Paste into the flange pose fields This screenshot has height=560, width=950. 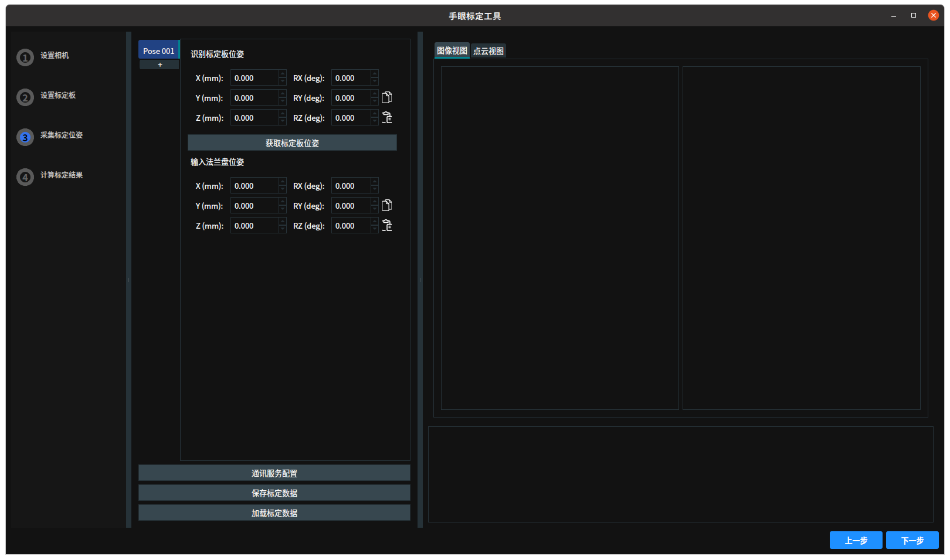tap(387, 225)
